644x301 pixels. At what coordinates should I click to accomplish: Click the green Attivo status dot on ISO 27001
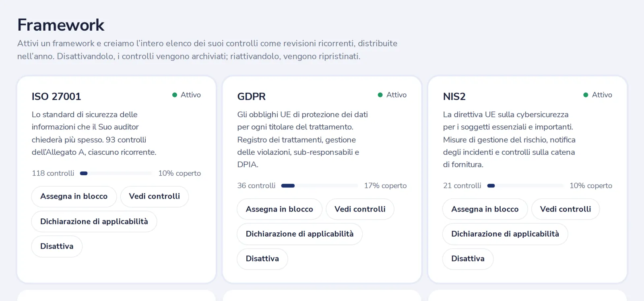click(x=175, y=95)
